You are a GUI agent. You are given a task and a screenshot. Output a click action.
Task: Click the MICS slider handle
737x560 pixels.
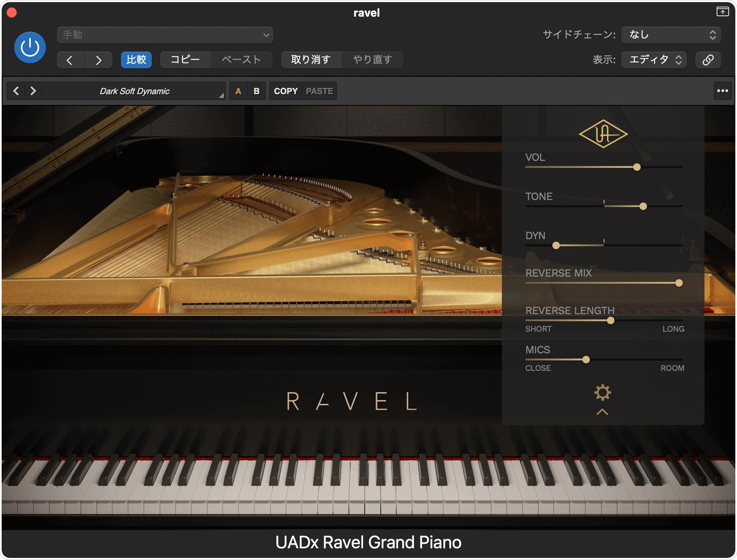(586, 360)
